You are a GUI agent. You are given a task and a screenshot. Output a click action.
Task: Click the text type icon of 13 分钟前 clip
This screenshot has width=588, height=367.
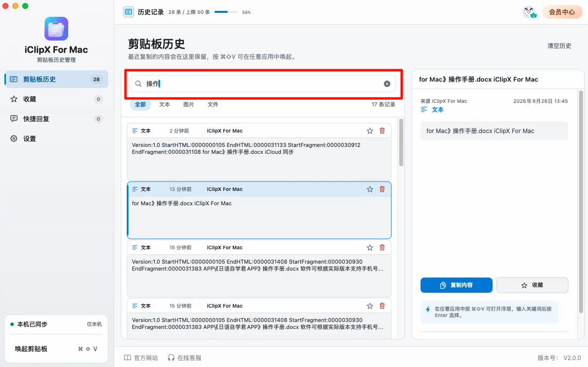click(135, 189)
